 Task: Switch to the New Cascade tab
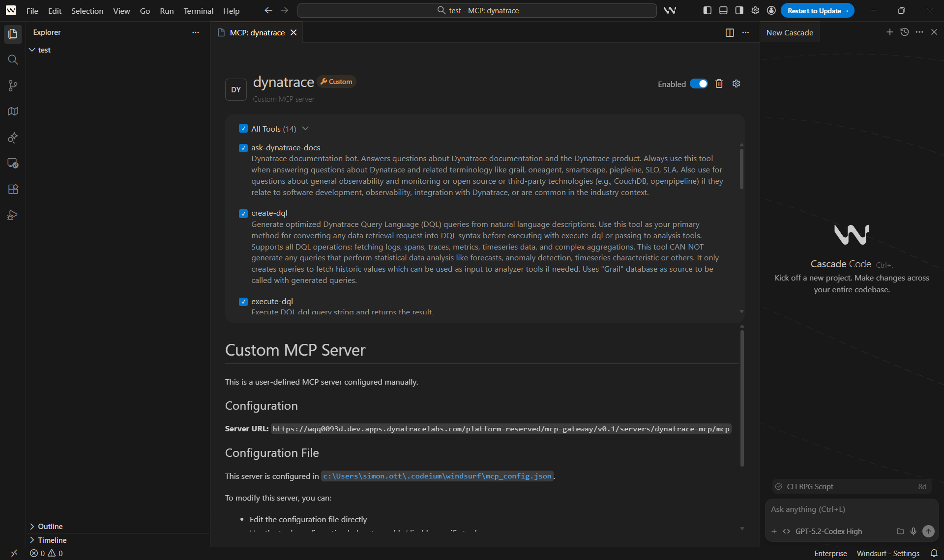pos(789,32)
